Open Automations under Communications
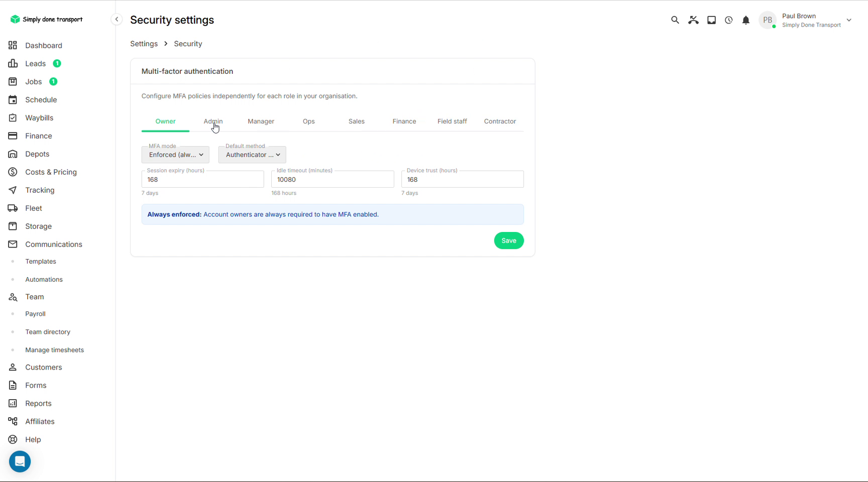 point(44,280)
